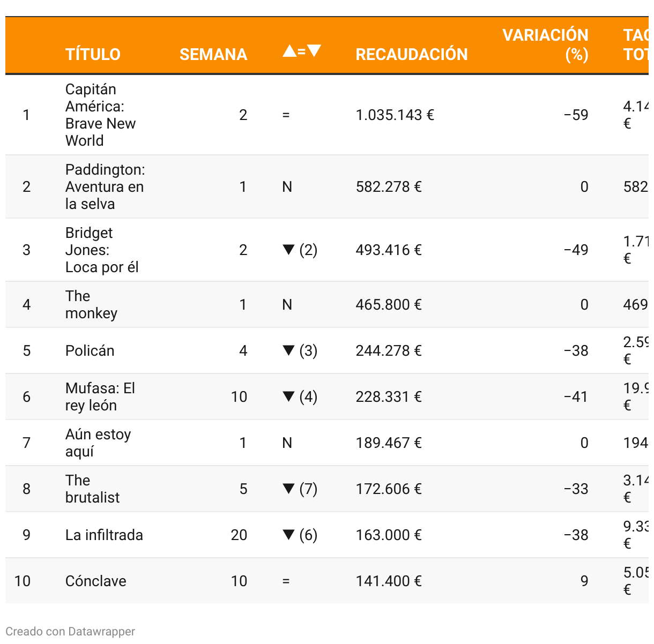
Task: Click The monkey title cell
Action: (91, 304)
